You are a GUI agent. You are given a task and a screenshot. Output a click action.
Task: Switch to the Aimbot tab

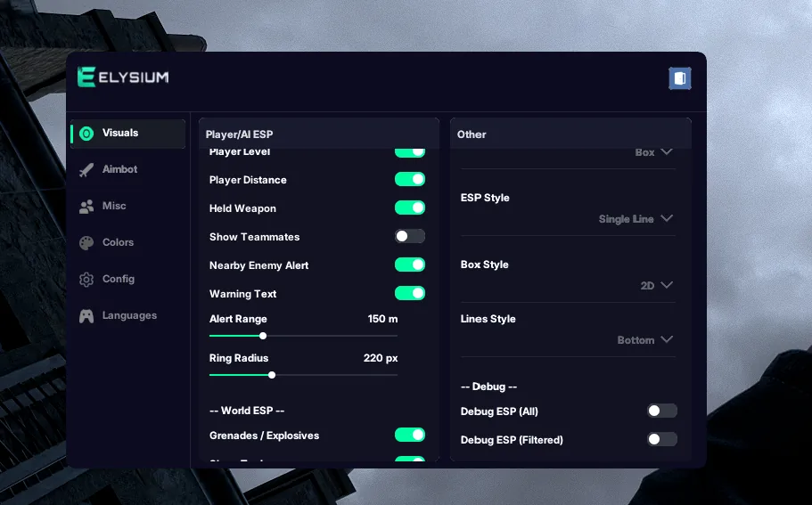128,170
